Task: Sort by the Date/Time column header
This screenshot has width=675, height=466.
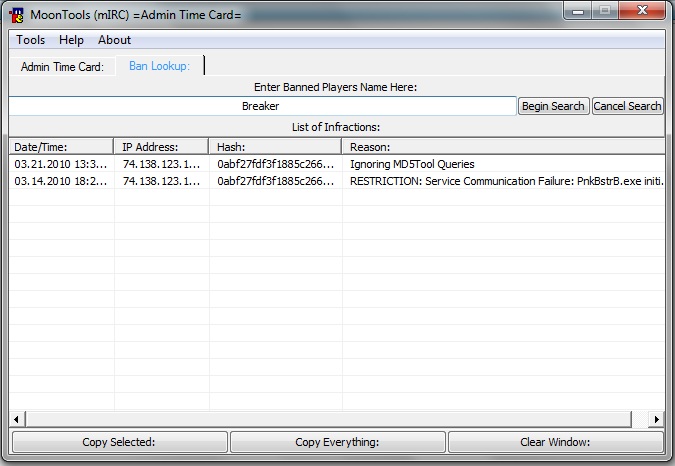Action: (x=62, y=147)
